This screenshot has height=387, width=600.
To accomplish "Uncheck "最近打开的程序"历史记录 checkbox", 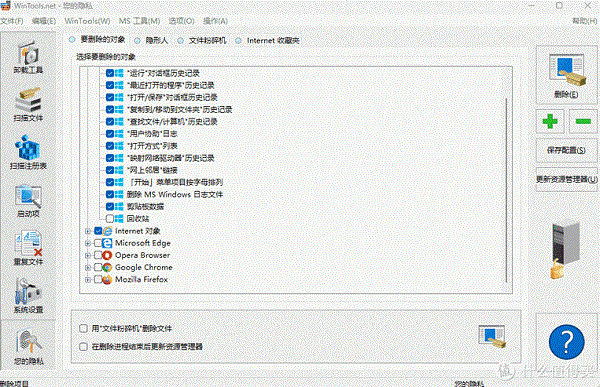I will [110, 85].
